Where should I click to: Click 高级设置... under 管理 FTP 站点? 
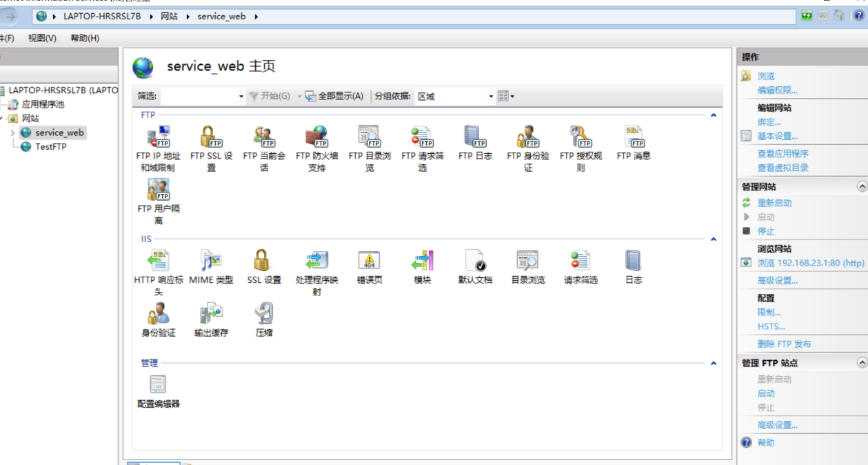click(778, 425)
